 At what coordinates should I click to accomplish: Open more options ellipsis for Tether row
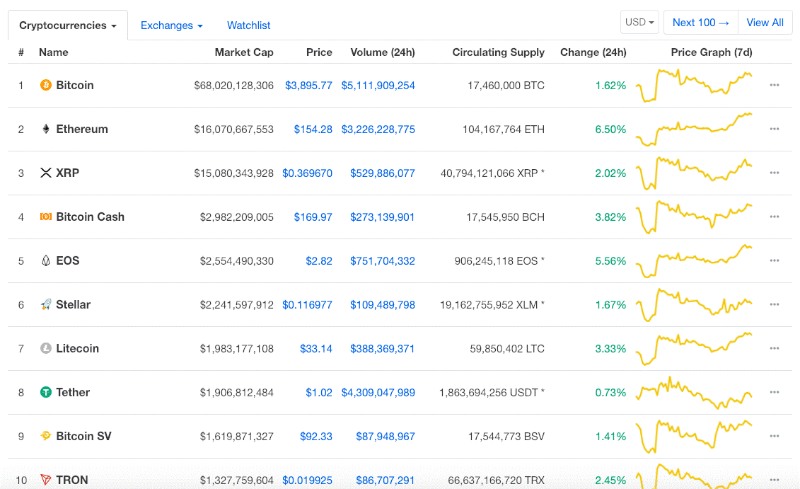coord(774,392)
